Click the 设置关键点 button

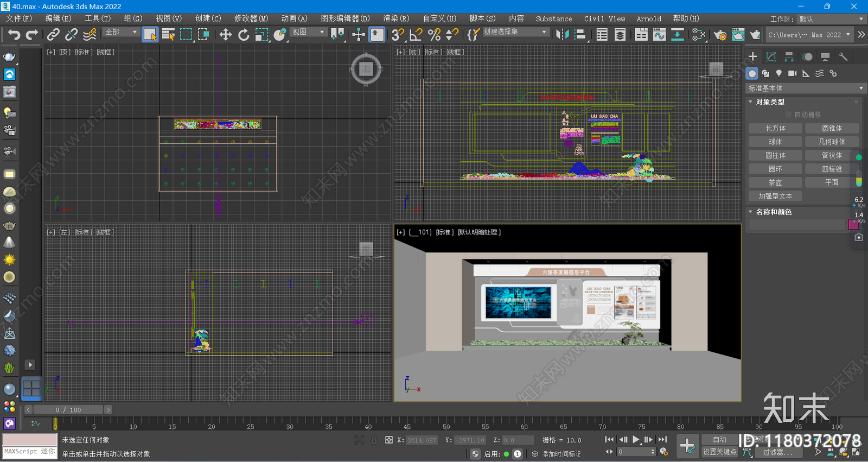pos(719,452)
